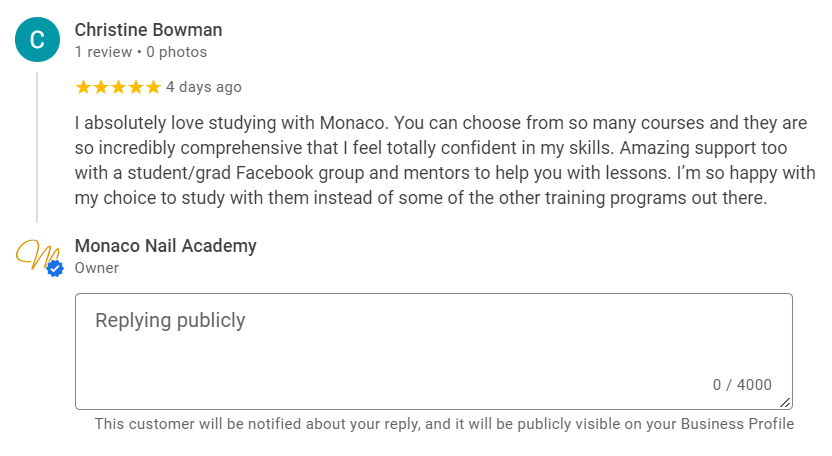The image size is (832, 456).
Task: Click the "4 days ago" timestamp
Action: [204, 87]
